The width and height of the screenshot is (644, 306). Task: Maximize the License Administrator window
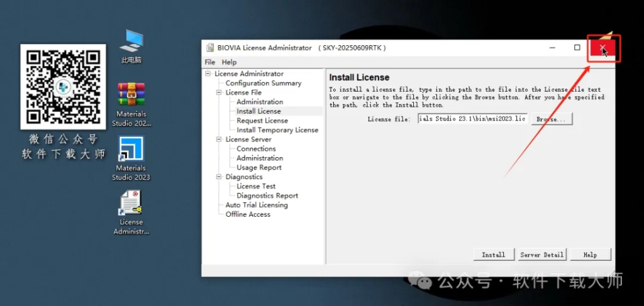coord(577,48)
